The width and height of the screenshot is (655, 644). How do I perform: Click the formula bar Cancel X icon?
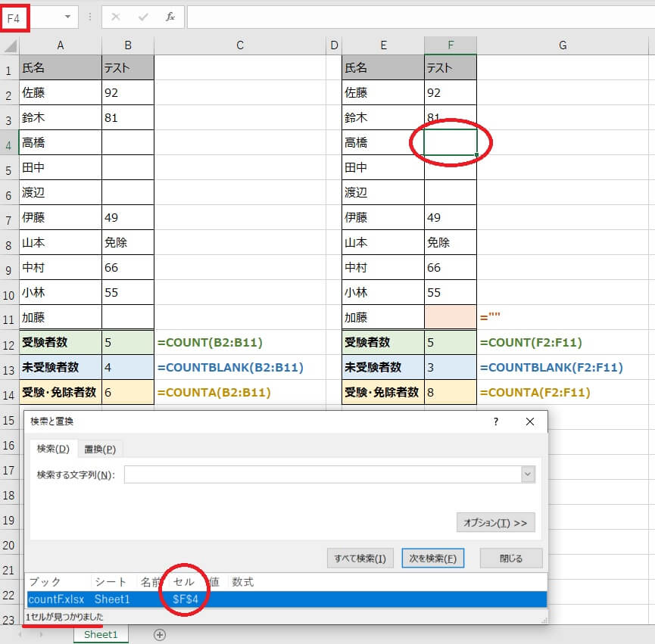(x=116, y=17)
